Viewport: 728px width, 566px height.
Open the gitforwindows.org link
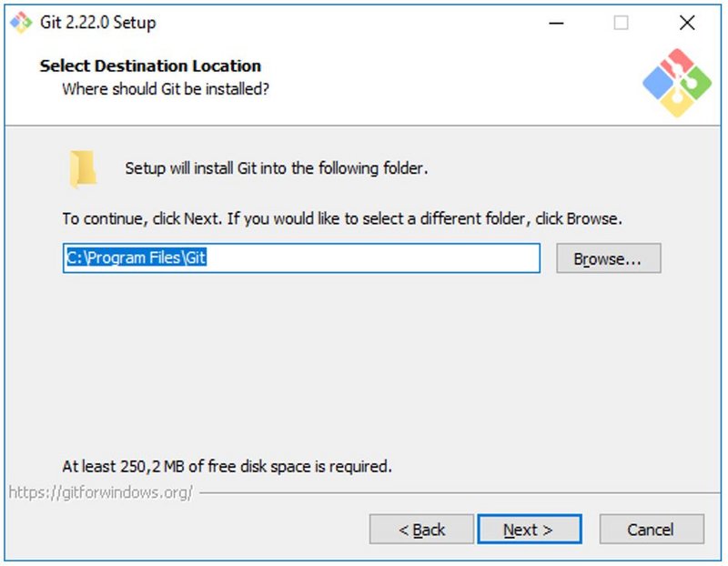coord(100,492)
